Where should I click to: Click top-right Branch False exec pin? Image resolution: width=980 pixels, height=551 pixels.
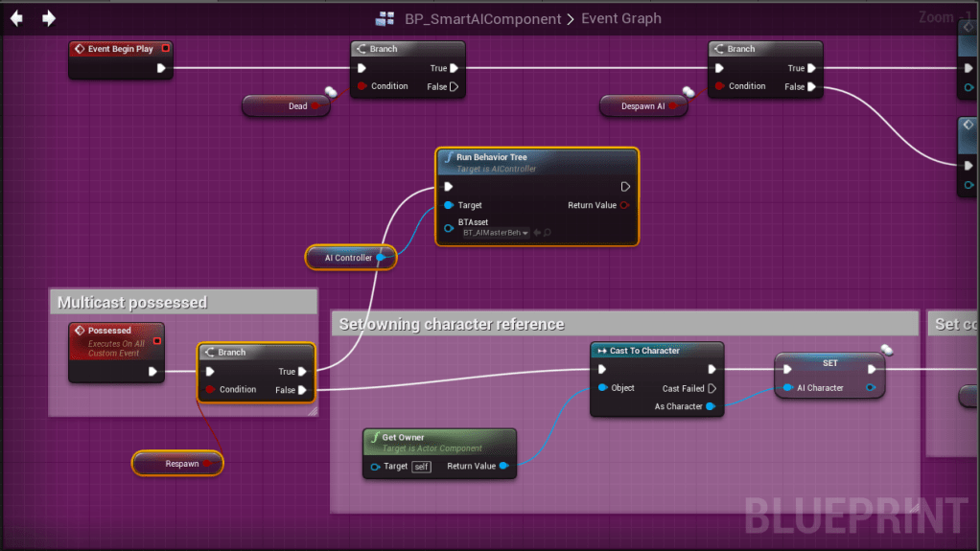[x=812, y=87]
